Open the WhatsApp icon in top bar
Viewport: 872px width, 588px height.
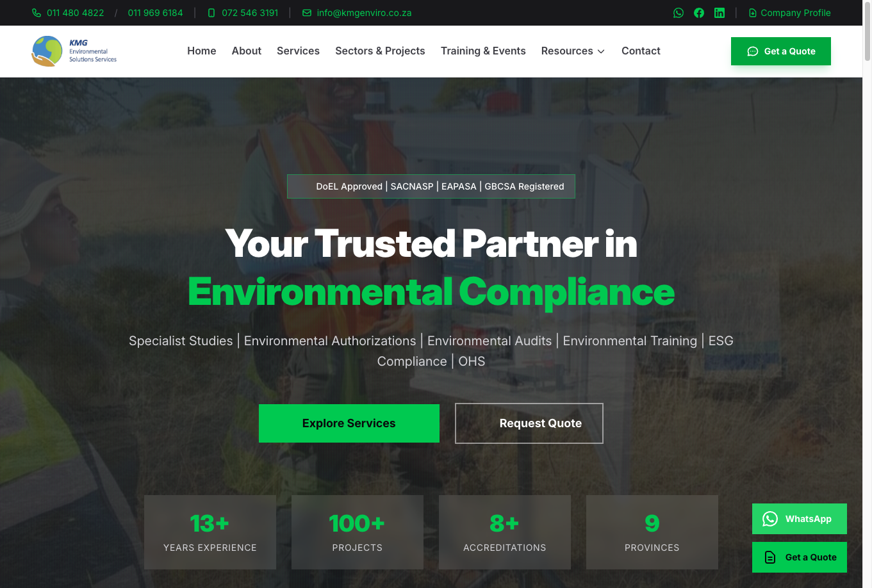(x=679, y=13)
